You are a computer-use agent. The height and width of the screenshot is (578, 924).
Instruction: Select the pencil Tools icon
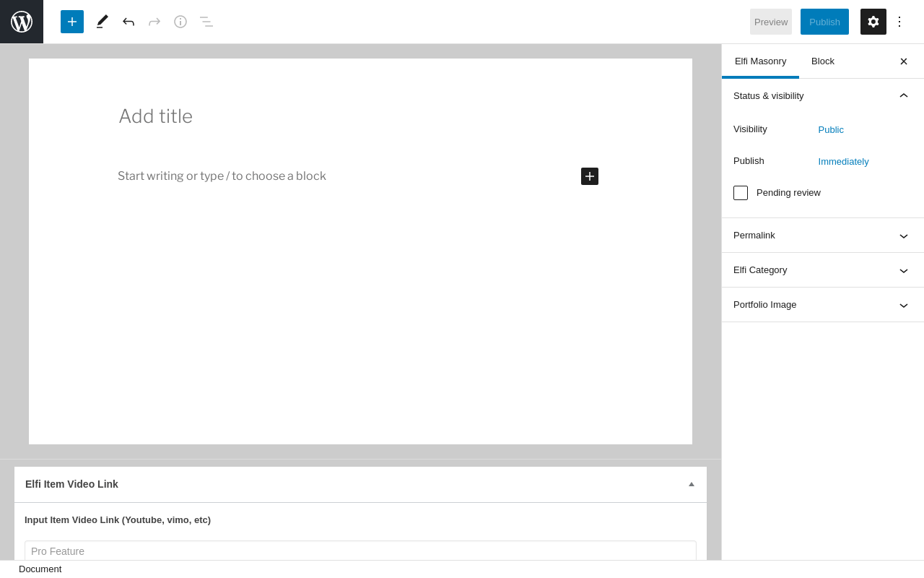coord(103,22)
